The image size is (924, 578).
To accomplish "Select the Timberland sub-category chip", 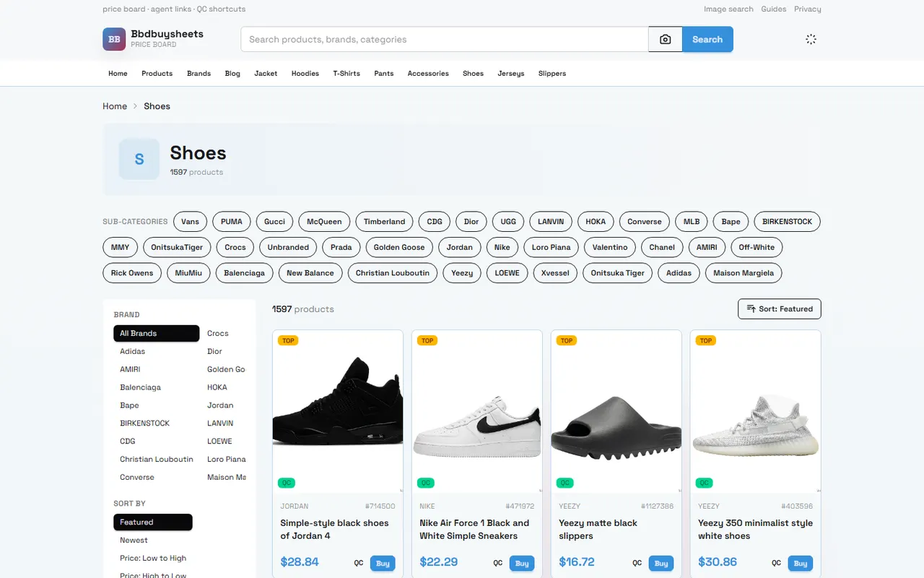I will coord(384,222).
